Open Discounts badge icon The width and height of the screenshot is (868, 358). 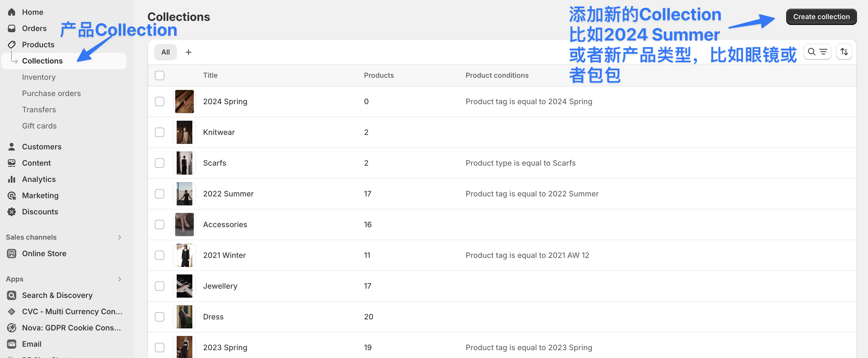click(11, 212)
